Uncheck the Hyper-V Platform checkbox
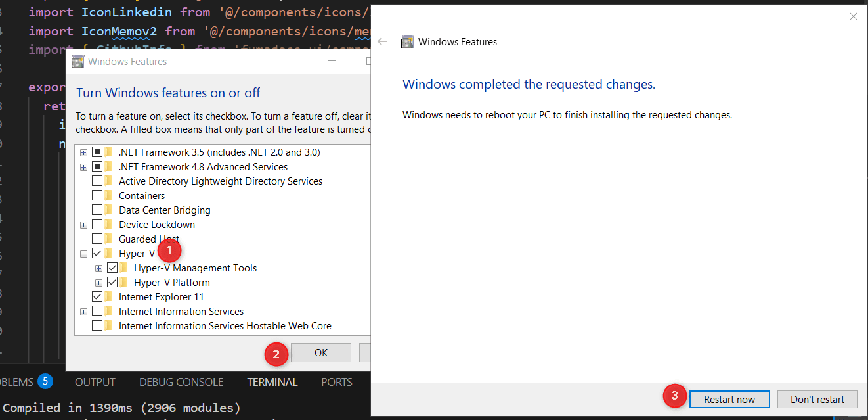The width and height of the screenshot is (868, 420). [112, 283]
